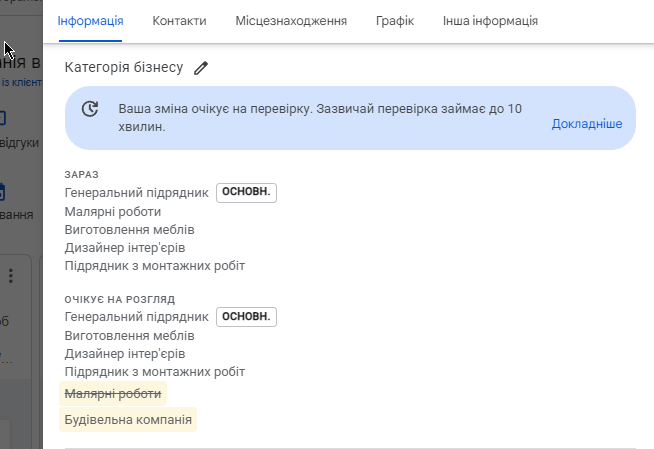
Task: Click ОСНОВН. badge in ЗАРАЗ section
Action: click(x=246, y=192)
